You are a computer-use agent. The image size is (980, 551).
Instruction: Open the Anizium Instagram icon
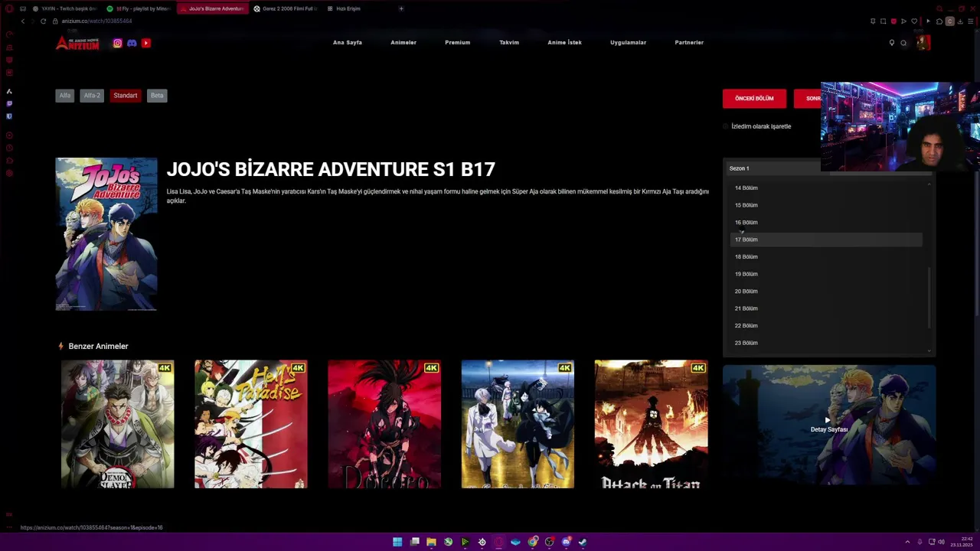pyautogui.click(x=117, y=43)
